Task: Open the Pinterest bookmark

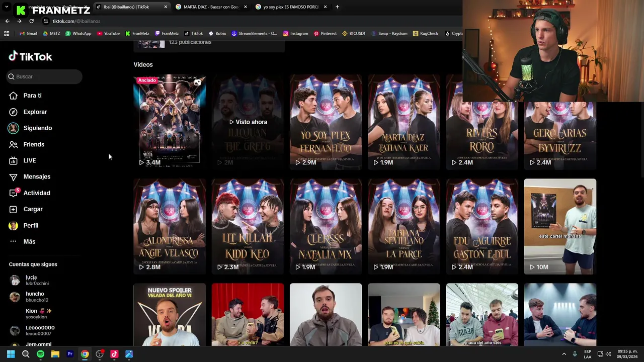Action: (x=325, y=34)
